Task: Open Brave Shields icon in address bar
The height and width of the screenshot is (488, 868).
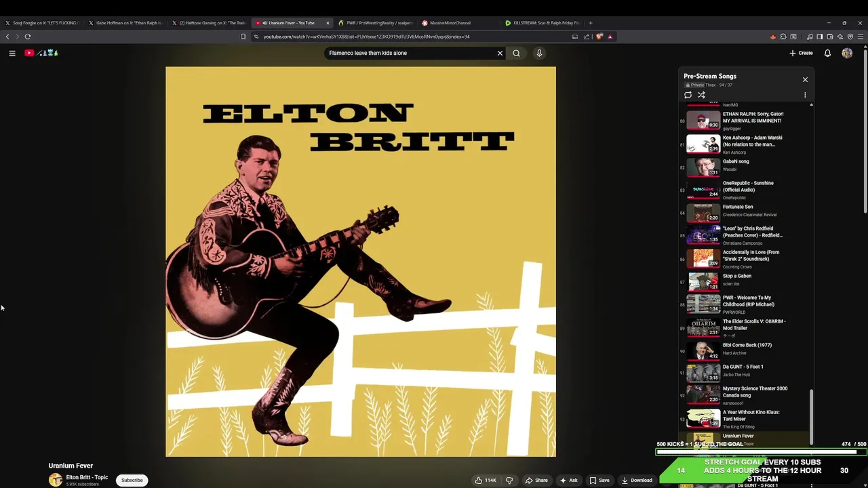Action: point(599,37)
